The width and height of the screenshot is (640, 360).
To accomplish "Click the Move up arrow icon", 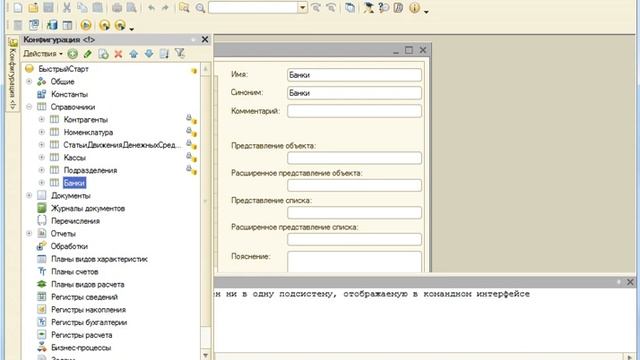I will [x=133, y=53].
